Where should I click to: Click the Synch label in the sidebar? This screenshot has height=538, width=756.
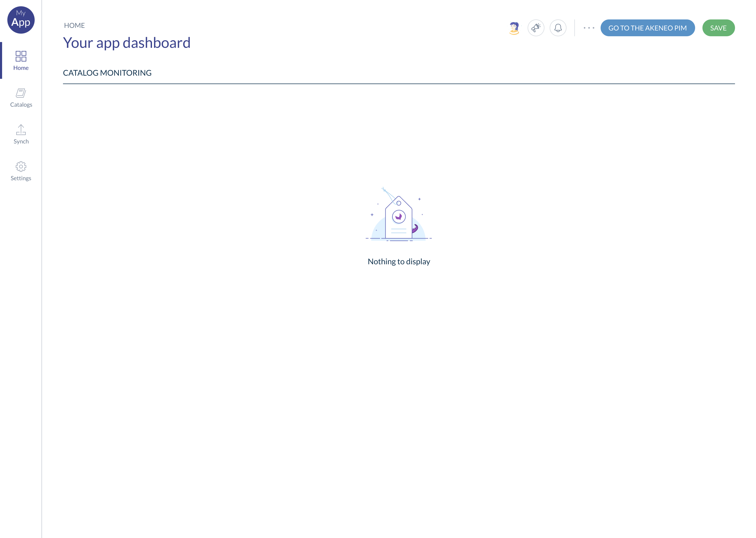point(21,141)
